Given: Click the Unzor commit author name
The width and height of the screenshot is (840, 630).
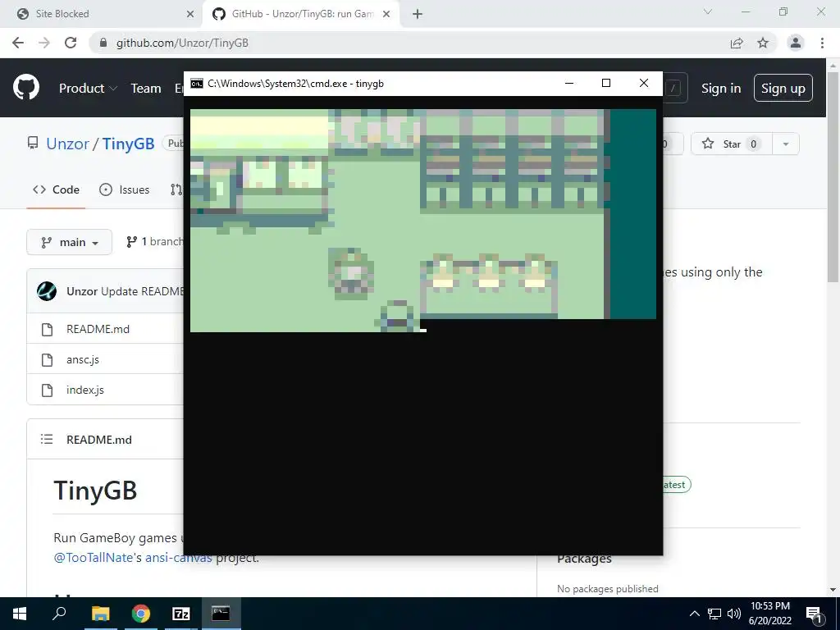Looking at the screenshot, I should pyautogui.click(x=82, y=291).
